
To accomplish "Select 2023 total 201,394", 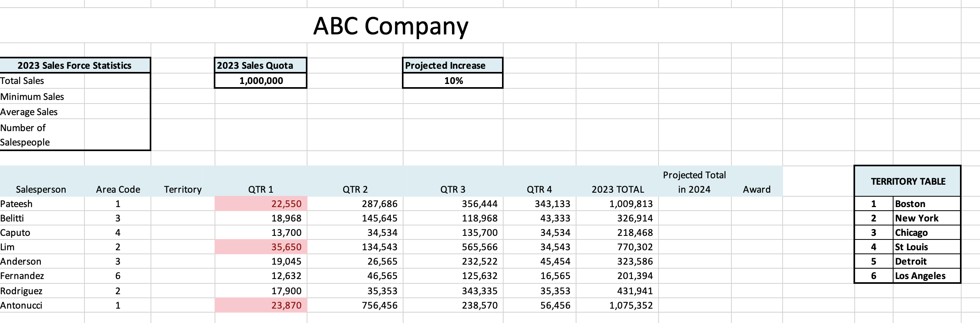I will tap(617, 276).
